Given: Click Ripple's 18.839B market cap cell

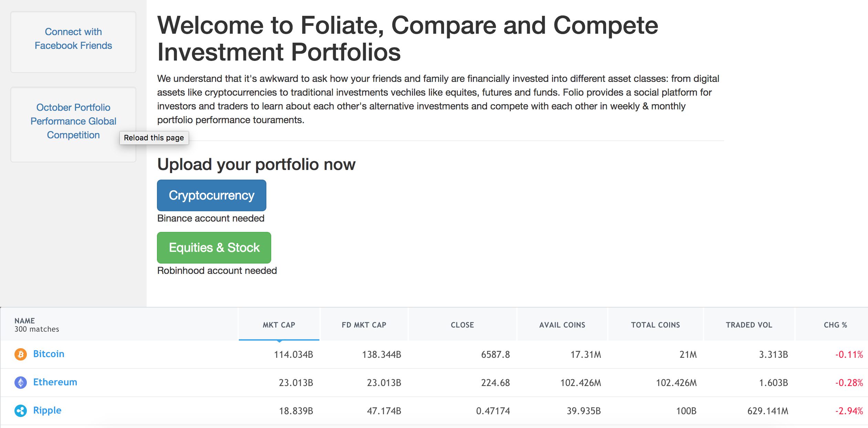Looking at the screenshot, I should click(x=296, y=411).
